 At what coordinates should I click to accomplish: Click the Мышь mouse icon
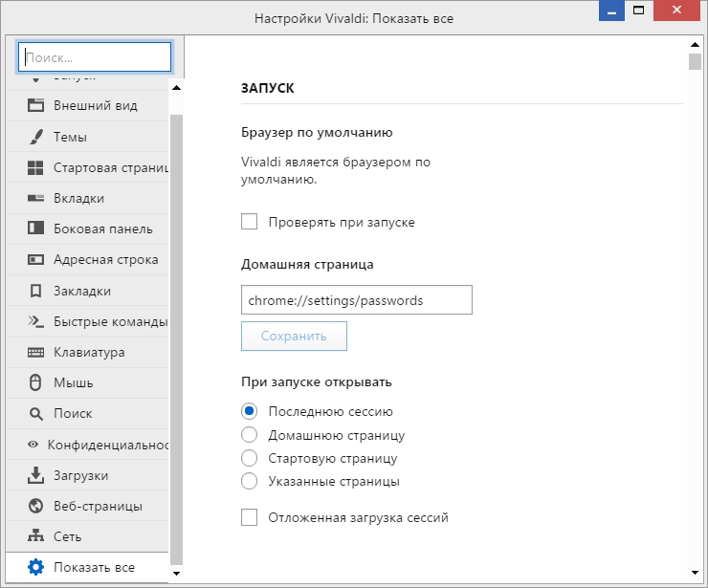[35, 382]
